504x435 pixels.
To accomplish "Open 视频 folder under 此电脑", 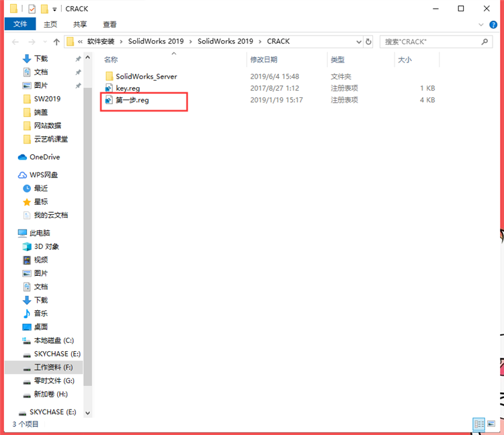I will point(41,260).
